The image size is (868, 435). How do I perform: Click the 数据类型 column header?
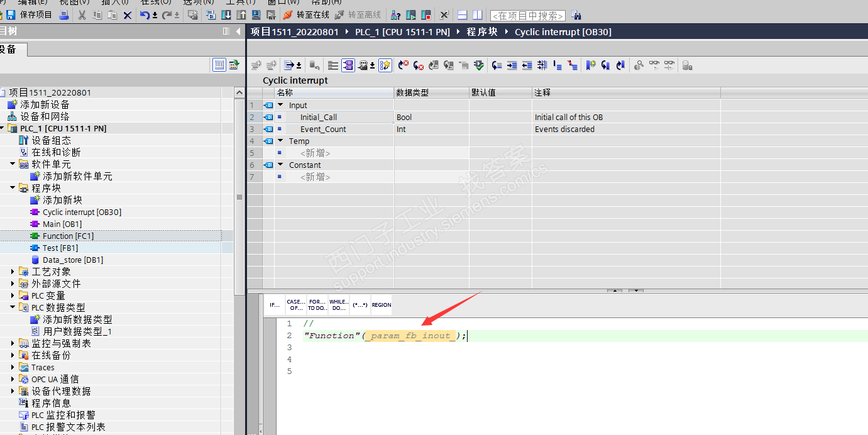pyautogui.click(x=431, y=92)
